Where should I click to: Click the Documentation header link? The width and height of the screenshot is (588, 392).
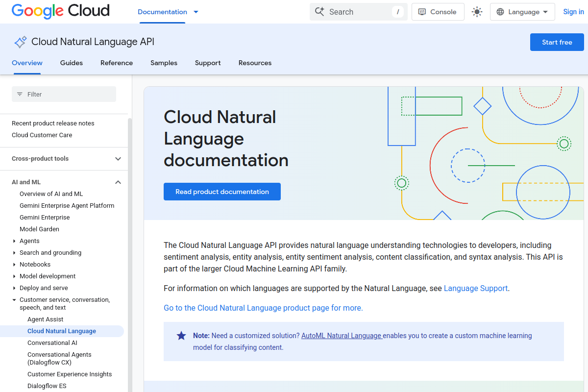[162, 12]
